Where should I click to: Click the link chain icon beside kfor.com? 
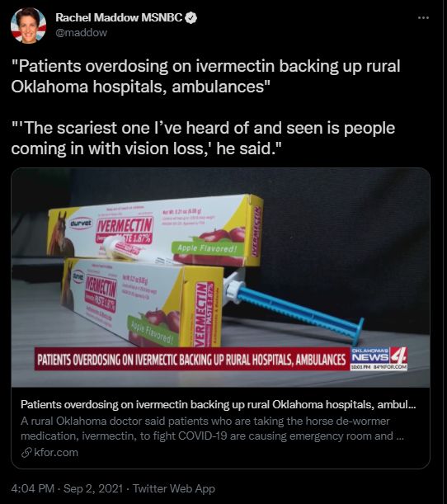pyautogui.click(x=26, y=453)
